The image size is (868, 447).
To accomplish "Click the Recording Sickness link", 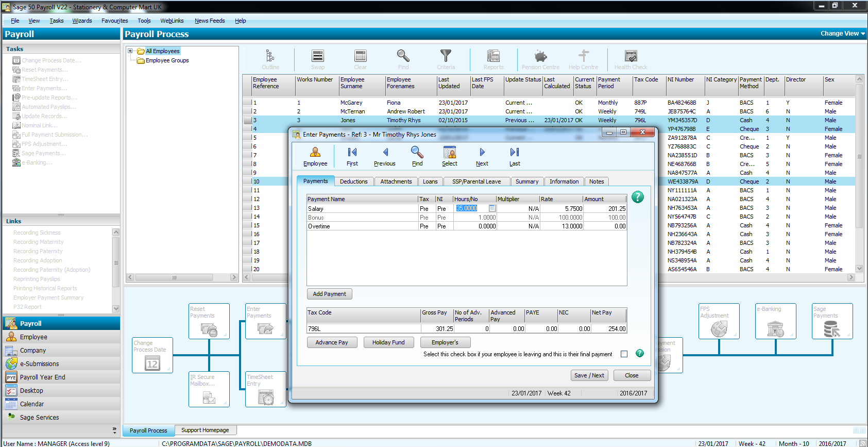I will coord(37,233).
